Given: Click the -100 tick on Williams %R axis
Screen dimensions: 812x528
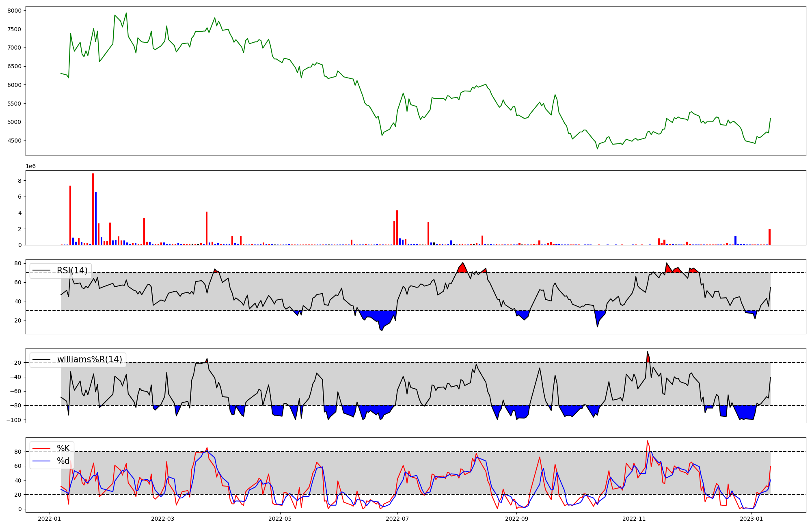Looking at the screenshot, I should [14, 420].
